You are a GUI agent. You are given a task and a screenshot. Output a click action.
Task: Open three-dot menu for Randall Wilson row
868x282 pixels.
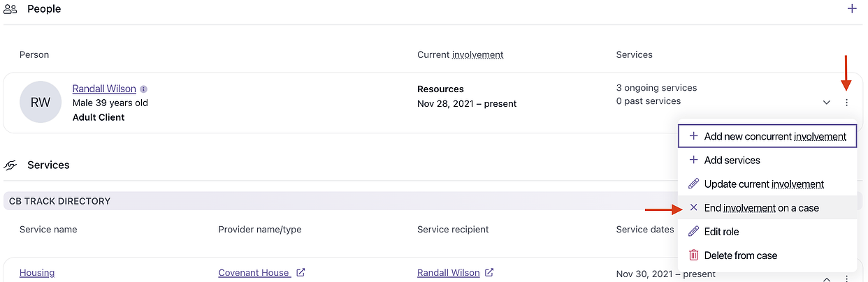coord(846,103)
